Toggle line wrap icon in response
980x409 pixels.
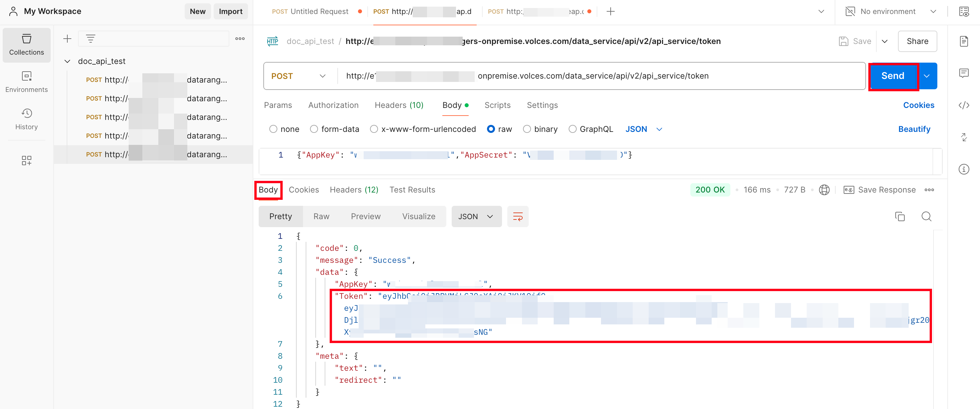(517, 216)
